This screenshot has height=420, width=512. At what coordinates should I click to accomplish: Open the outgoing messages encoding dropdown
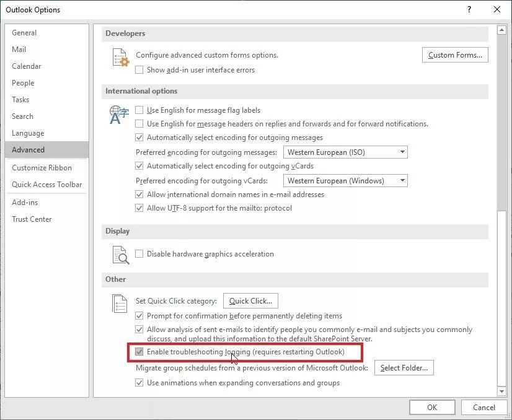click(x=403, y=152)
